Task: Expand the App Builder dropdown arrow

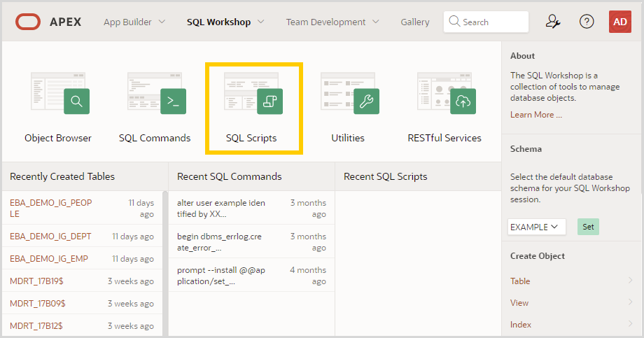Action: pyautogui.click(x=162, y=22)
